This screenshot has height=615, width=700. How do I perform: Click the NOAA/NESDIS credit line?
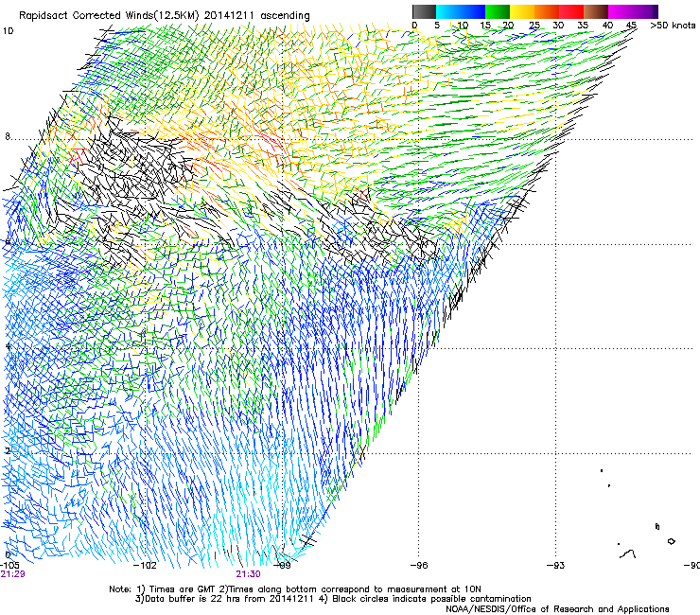click(x=557, y=608)
